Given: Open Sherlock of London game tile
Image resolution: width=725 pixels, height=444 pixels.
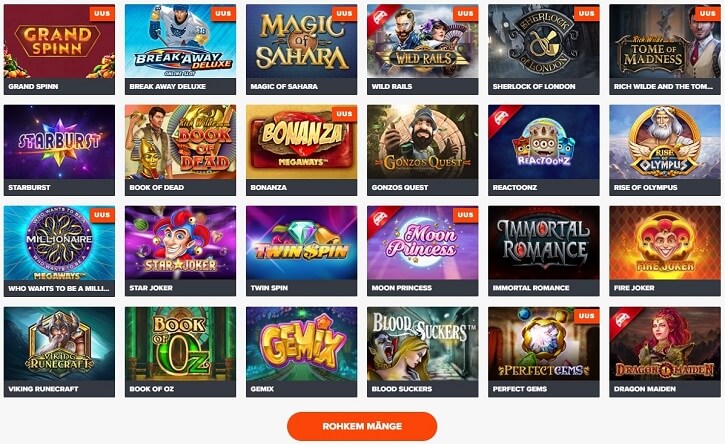Looking at the screenshot, I should click(544, 49).
